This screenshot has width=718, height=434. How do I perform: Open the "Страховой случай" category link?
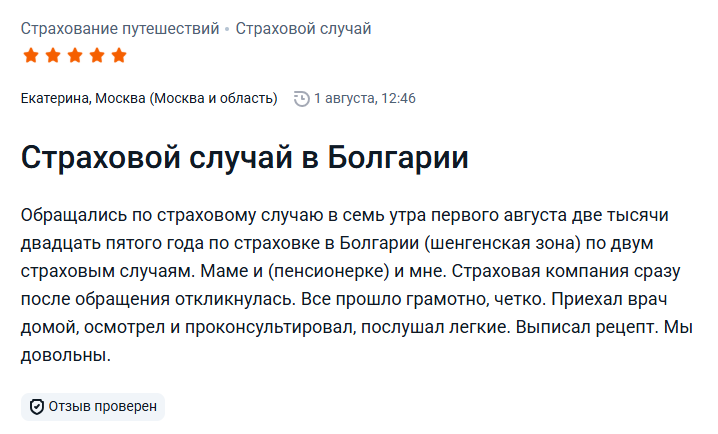(x=303, y=28)
